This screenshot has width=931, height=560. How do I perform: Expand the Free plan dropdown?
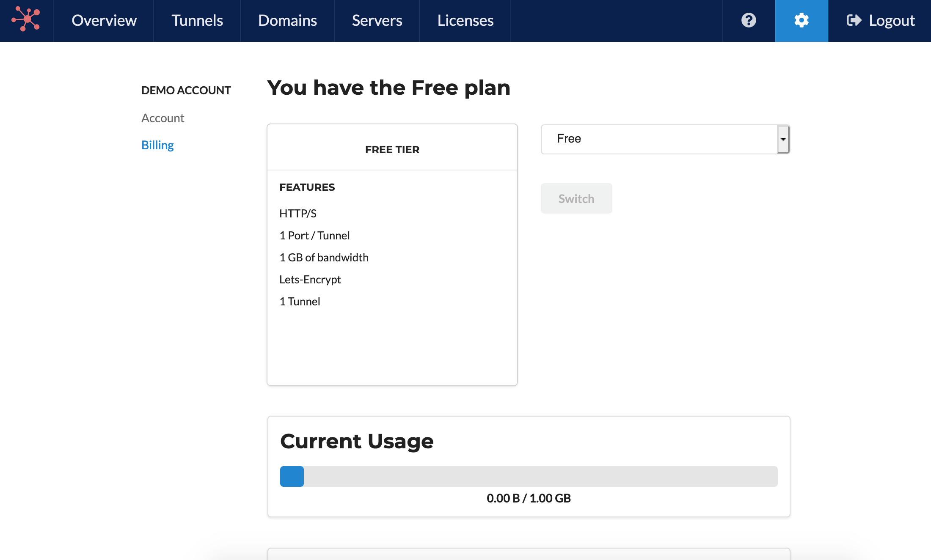click(665, 139)
